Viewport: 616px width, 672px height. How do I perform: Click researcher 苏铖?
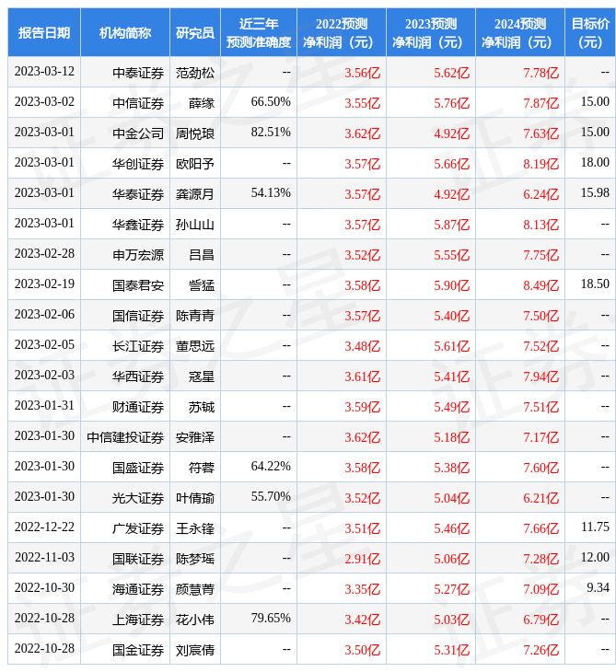[x=202, y=408]
